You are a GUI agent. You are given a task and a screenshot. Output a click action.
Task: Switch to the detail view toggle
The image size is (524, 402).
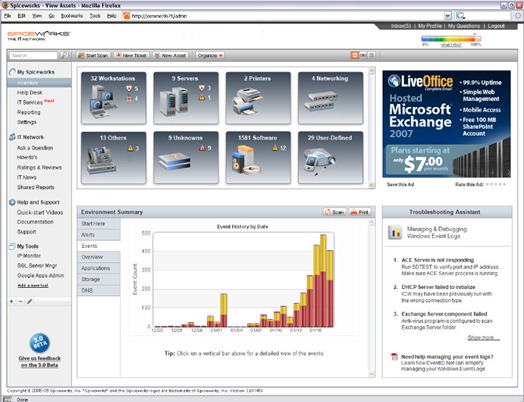[x=371, y=55]
